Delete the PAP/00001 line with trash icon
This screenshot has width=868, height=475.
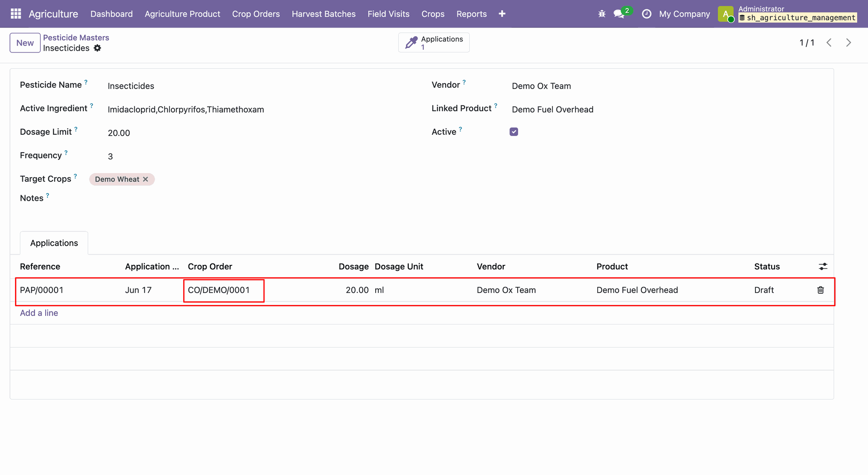click(821, 290)
